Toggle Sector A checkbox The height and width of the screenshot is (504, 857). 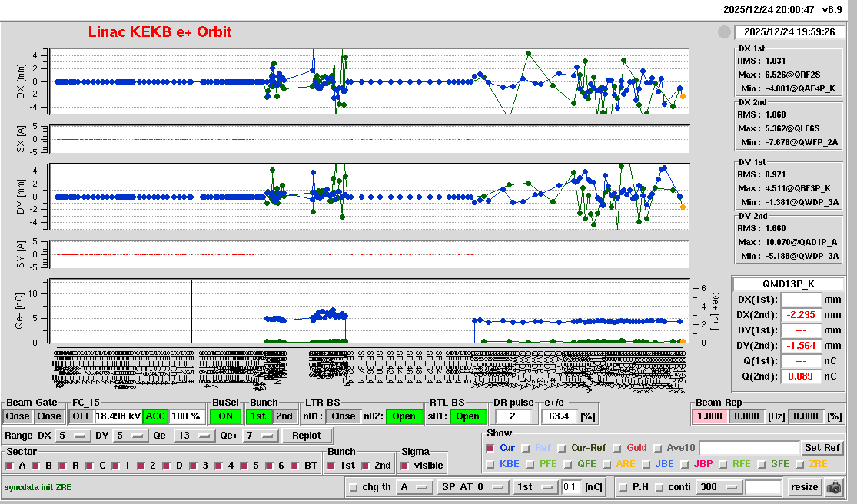pyautogui.click(x=9, y=466)
